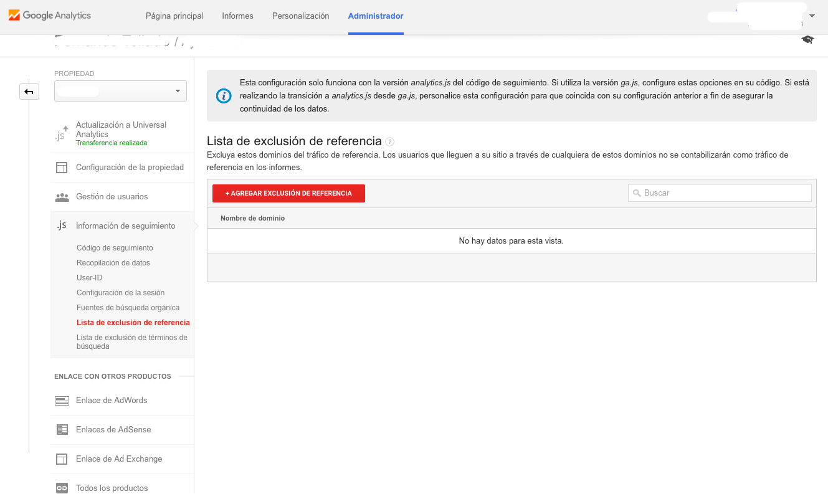
Task: Click the Enlace de AdWords icon
Action: (62, 401)
